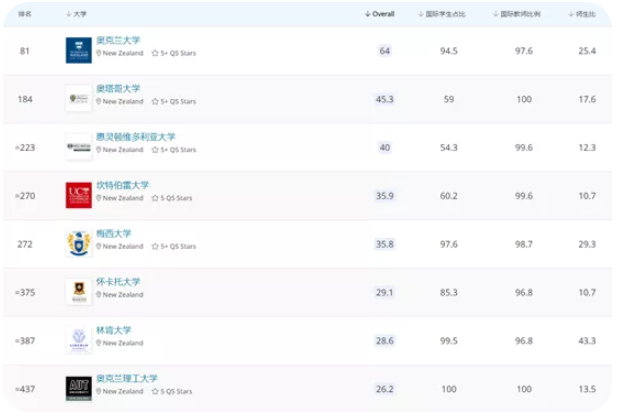Viewport: 623px width, 414px height.
Task: Click the rank value =223
Action: click(25, 148)
